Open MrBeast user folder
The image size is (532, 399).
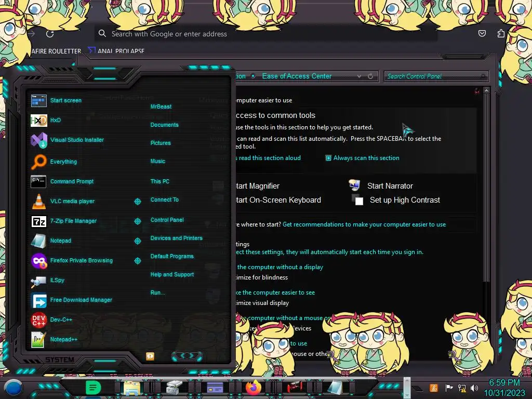(x=161, y=107)
